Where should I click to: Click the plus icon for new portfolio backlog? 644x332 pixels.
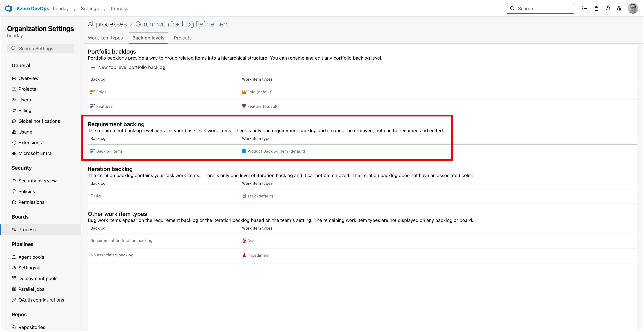pyautogui.click(x=93, y=67)
